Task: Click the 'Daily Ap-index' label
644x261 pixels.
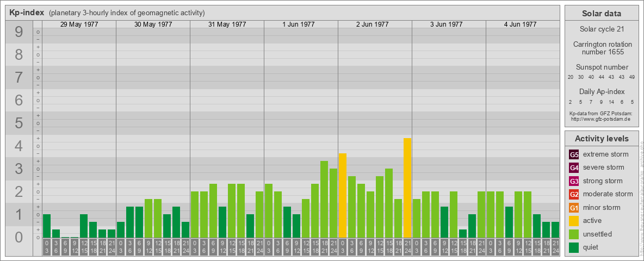Action: click(x=602, y=91)
